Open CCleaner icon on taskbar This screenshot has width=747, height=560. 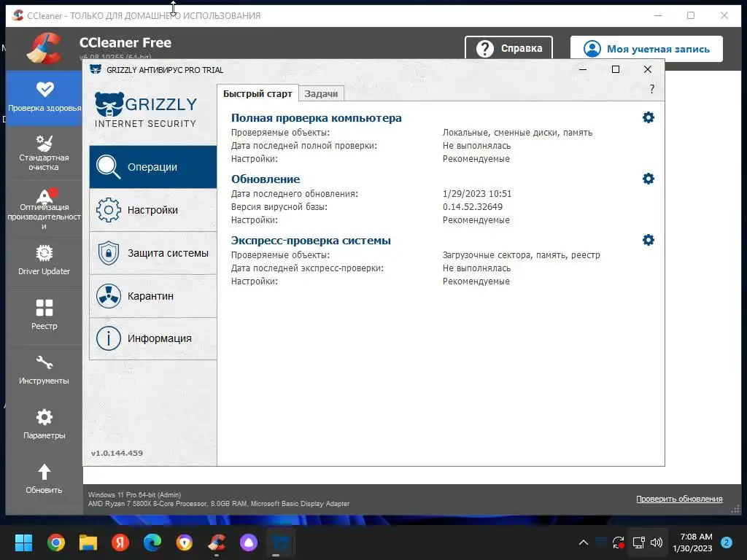point(217,542)
